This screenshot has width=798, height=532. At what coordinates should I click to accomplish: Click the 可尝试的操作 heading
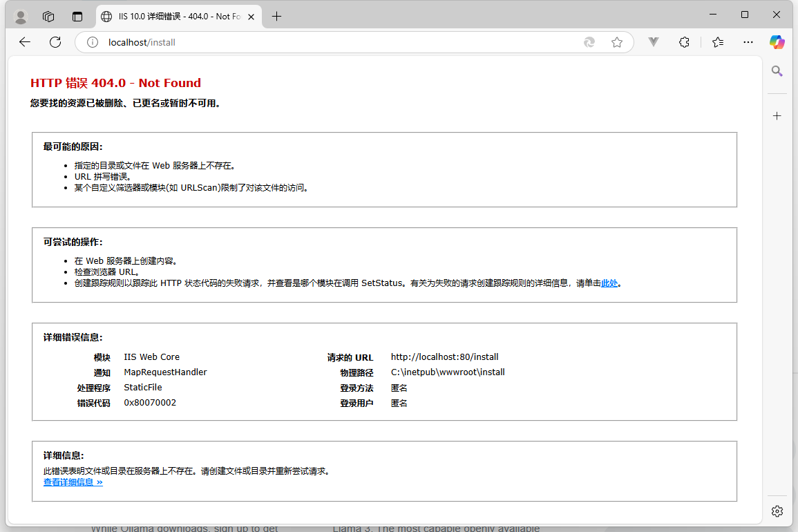(73, 242)
